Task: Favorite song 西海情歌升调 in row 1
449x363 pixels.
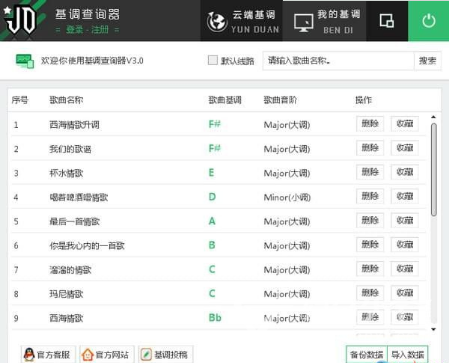Action: point(405,124)
